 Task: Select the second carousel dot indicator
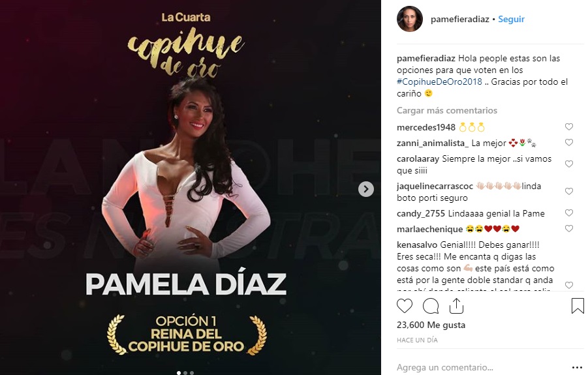(185, 373)
